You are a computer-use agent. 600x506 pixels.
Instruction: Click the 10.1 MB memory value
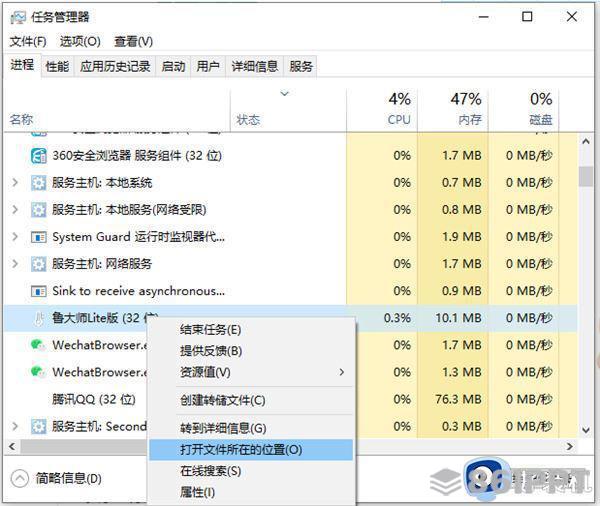[458, 318]
